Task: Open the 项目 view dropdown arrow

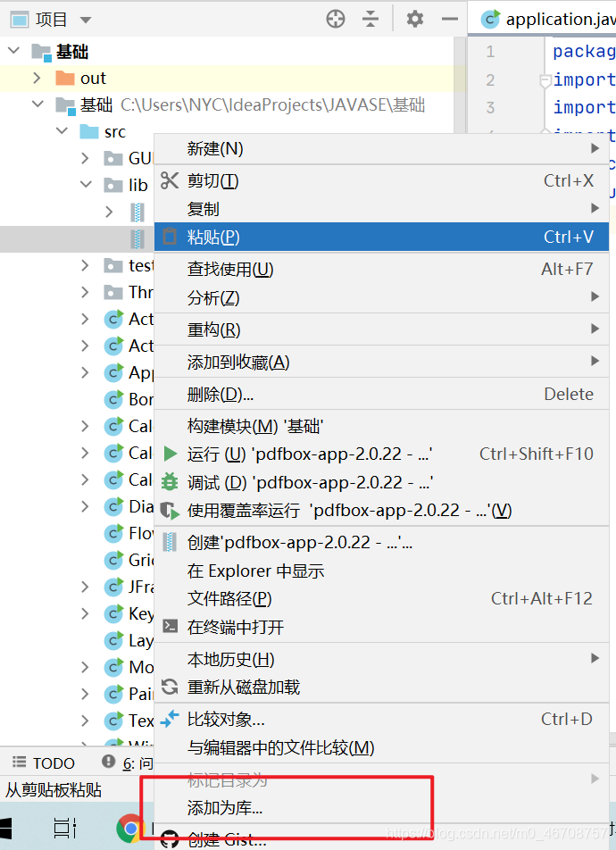Action: (85, 20)
